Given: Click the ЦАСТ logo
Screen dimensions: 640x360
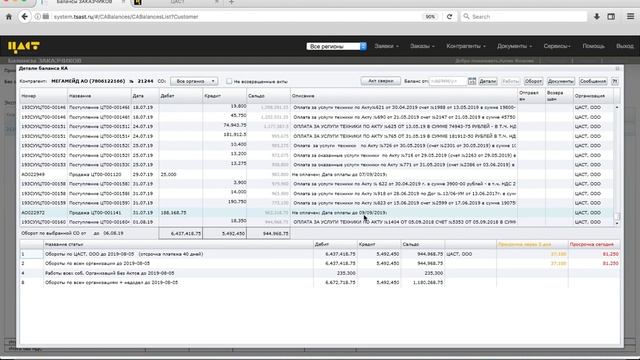Looking at the screenshot, I should [24, 47].
